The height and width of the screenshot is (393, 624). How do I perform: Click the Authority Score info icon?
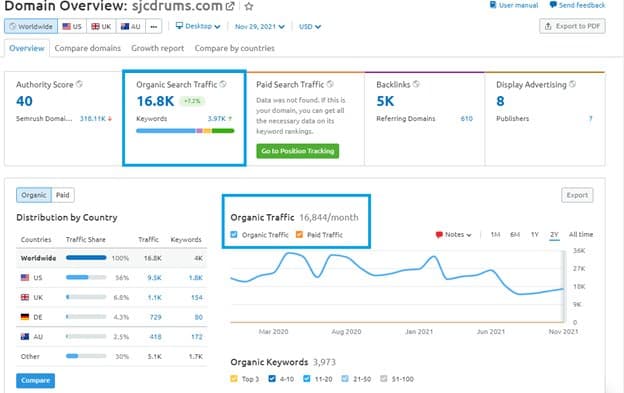pos(79,84)
